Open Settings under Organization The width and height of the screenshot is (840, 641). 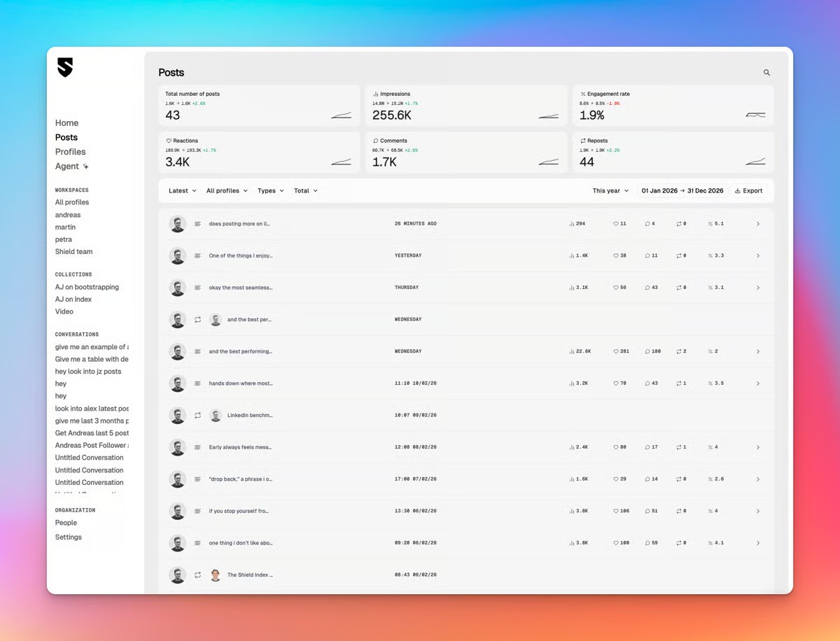coord(69,537)
